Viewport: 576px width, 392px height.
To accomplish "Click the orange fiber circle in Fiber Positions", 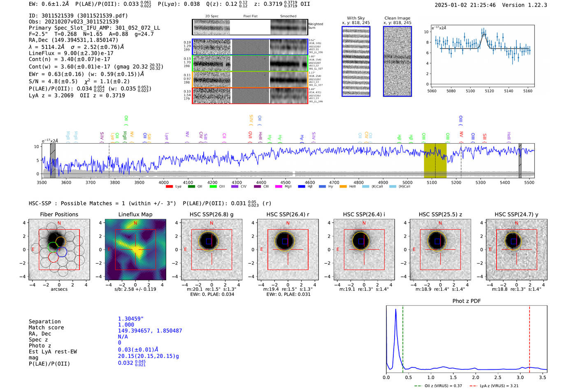I will (x=60, y=241).
